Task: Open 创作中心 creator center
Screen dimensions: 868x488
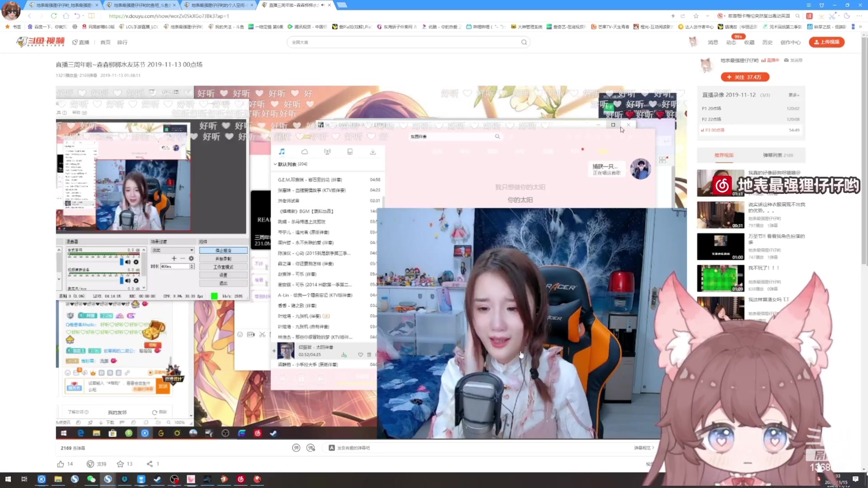Action: click(x=790, y=42)
